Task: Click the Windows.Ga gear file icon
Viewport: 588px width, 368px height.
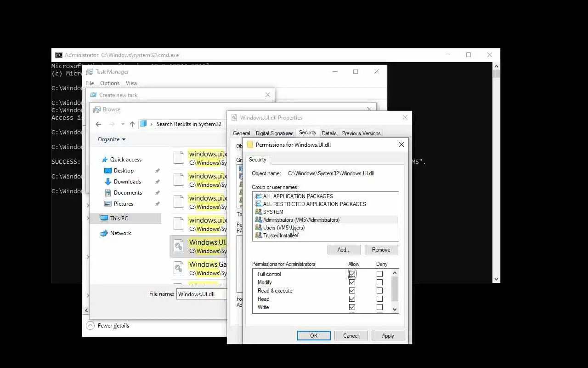Action: click(179, 268)
